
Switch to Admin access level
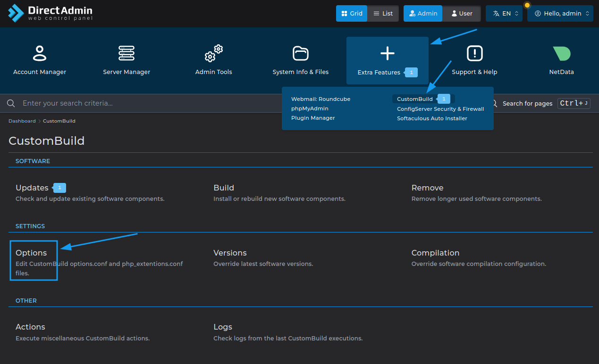pos(423,14)
